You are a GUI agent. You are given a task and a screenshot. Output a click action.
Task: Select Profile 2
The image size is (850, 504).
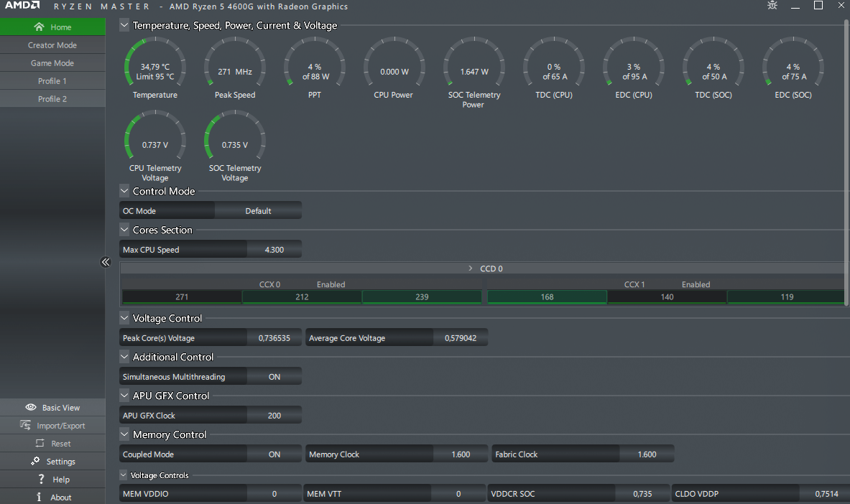click(x=52, y=98)
